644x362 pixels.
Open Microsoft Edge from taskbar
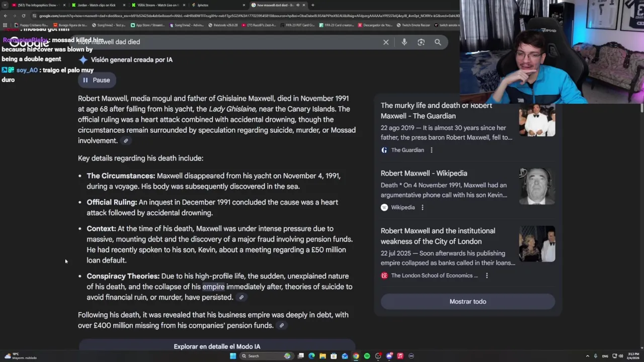[311, 356]
